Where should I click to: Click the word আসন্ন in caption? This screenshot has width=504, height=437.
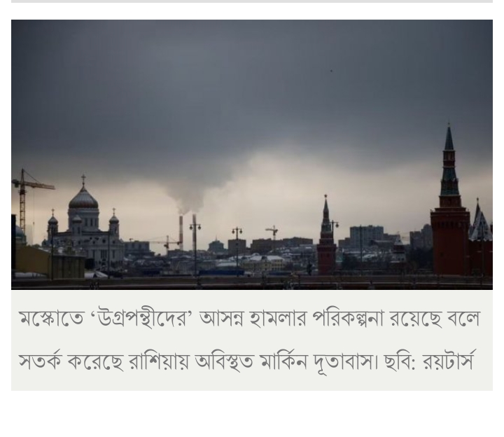click(x=220, y=319)
